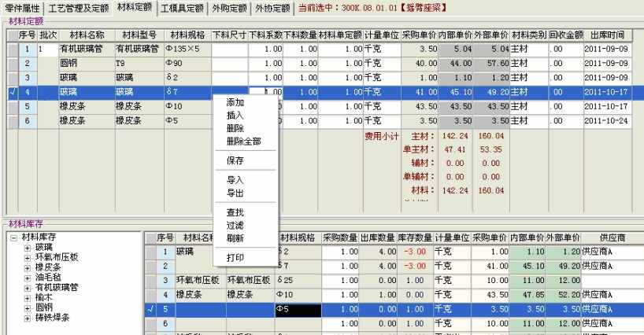
Task: Collapse the 材料库存 root tree node
Action: click(x=14, y=237)
